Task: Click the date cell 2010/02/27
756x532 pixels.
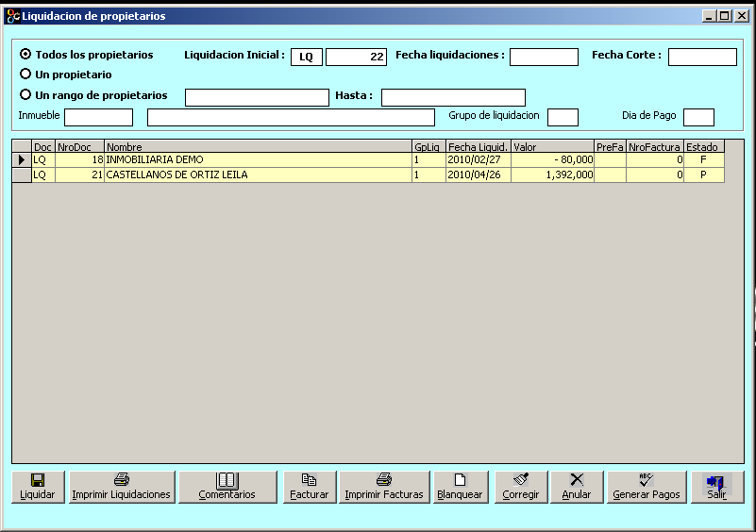Action: pos(479,160)
